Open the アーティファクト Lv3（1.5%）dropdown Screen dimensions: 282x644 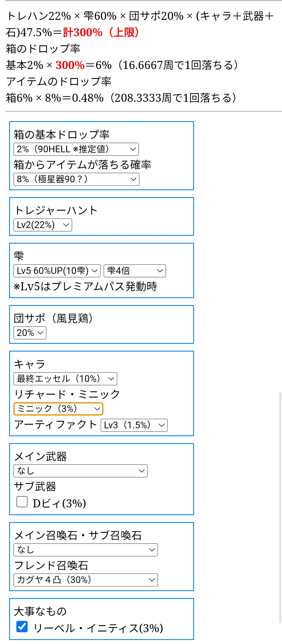point(134,425)
